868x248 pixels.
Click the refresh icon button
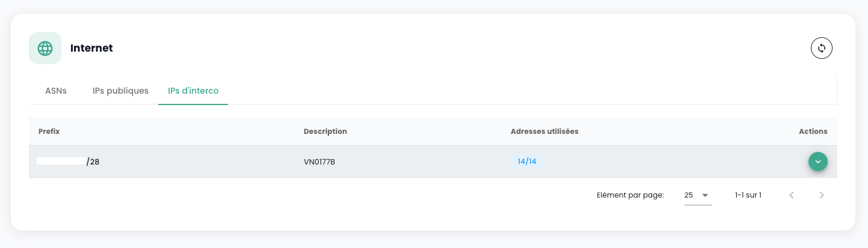[x=821, y=48]
